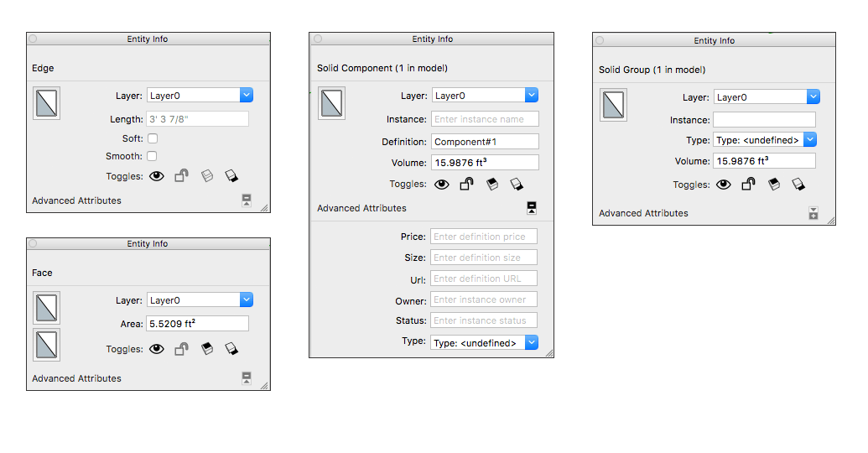
Task: Click material swatch in Solid Component panel
Action: 331,103
